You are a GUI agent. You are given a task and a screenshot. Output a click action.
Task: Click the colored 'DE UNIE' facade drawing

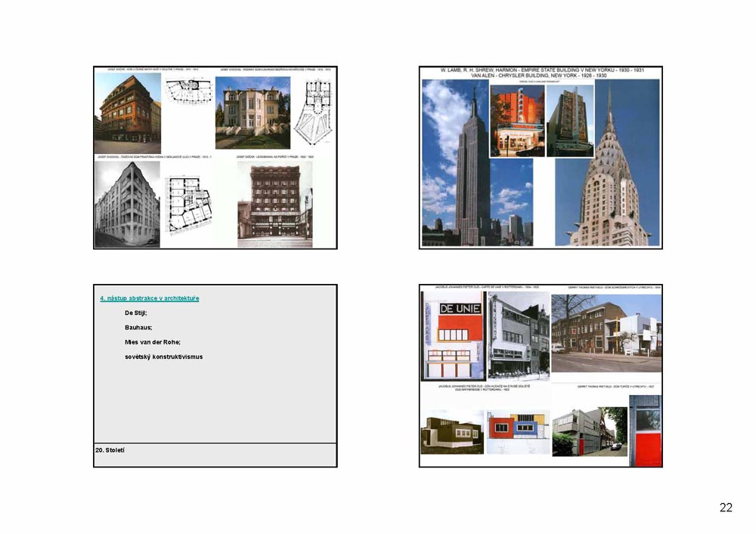(x=453, y=335)
